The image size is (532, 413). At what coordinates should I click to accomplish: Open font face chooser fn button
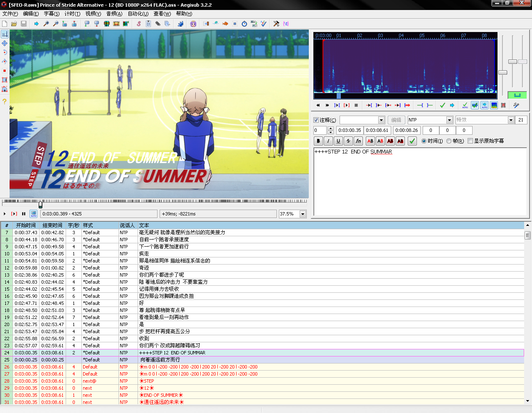click(x=358, y=141)
